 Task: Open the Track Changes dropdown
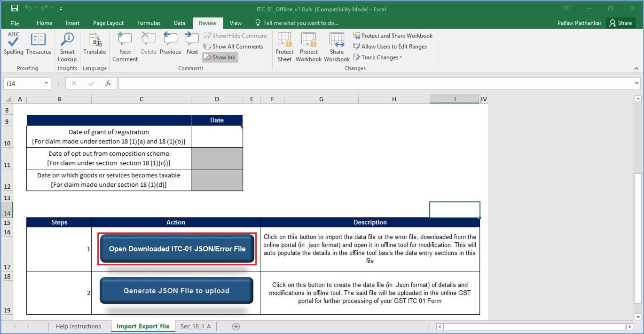coord(377,57)
